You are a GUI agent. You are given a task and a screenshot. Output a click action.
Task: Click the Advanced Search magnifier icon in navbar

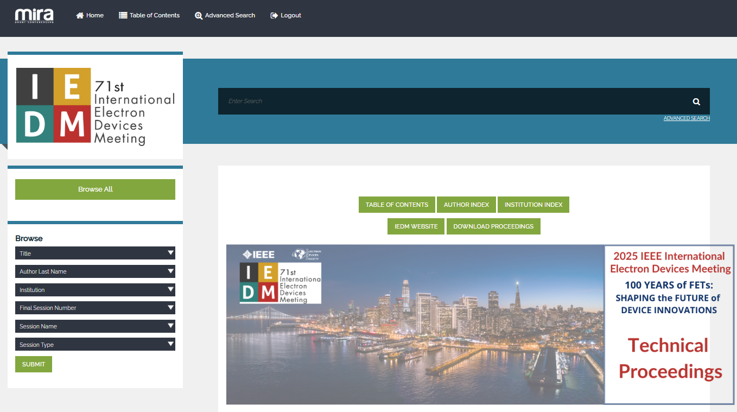click(x=198, y=16)
